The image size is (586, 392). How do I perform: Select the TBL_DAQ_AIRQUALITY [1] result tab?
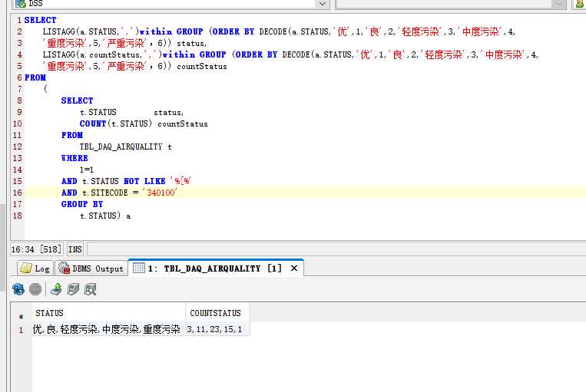pos(214,268)
